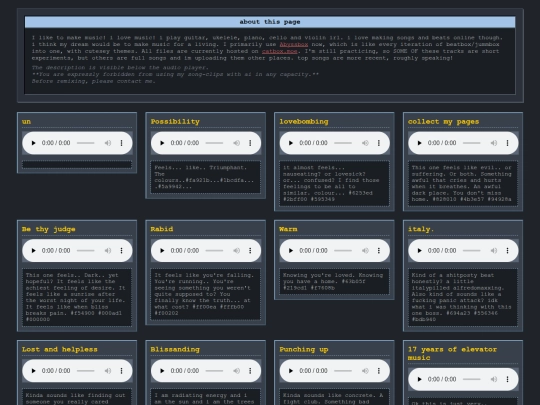Open the Abyssbox link
Screen dimensions: 540x405
(294, 44)
